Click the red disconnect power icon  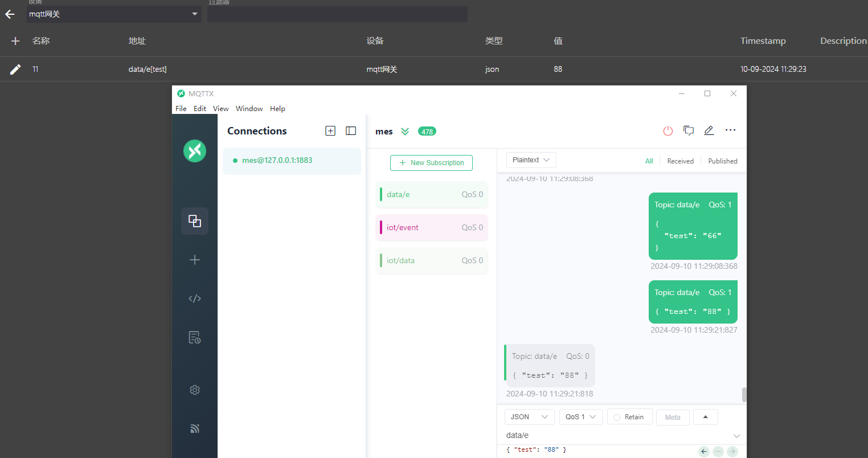(668, 131)
